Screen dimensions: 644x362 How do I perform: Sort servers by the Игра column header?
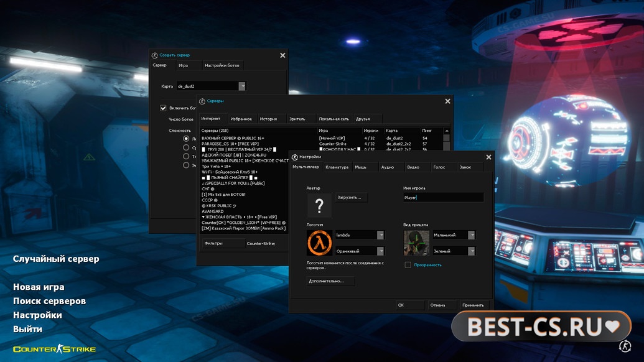click(x=340, y=131)
